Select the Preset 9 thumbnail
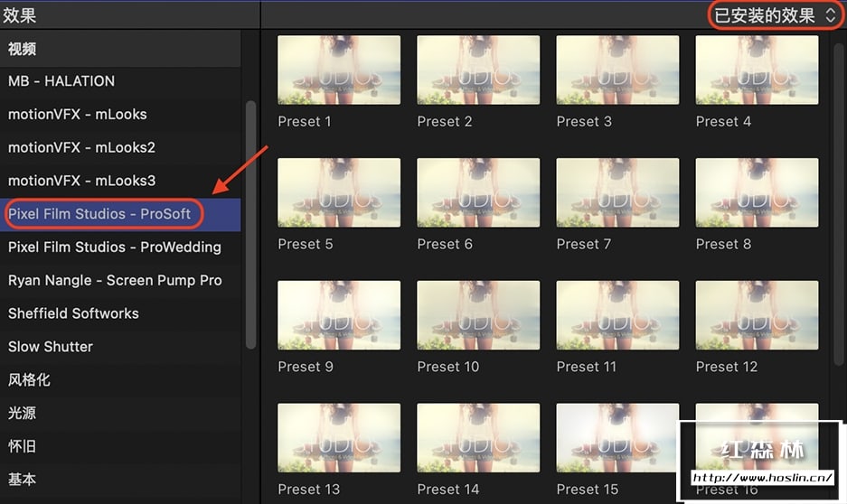 tap(339, 315)
